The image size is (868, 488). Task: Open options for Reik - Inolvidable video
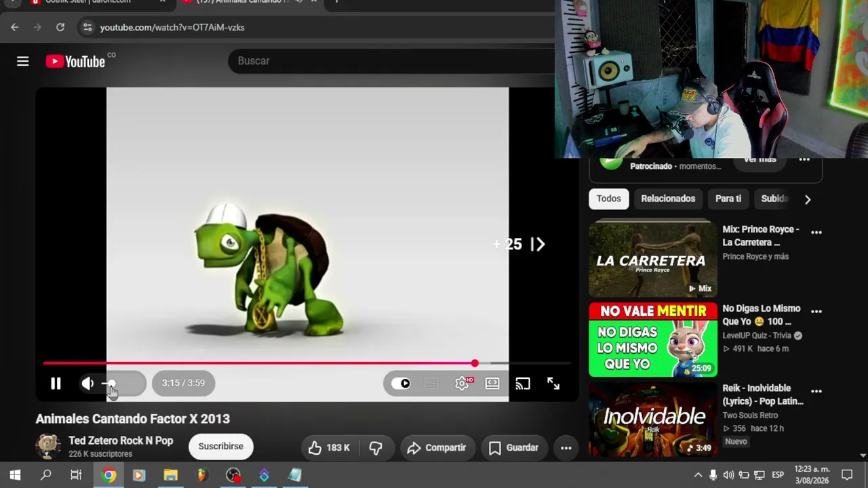pos(816,391)
